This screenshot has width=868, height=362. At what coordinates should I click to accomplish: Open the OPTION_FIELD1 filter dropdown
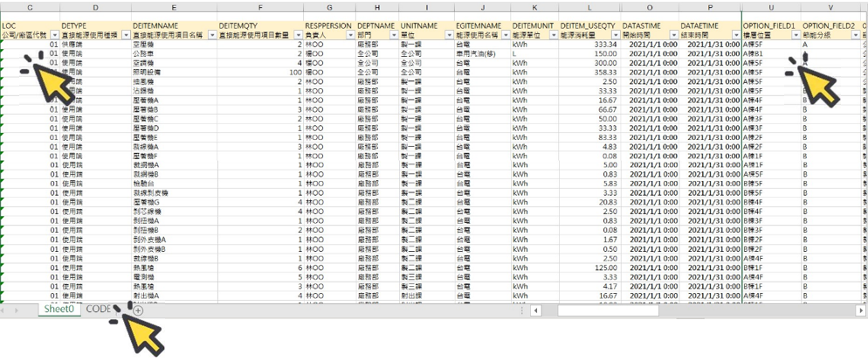795,35
